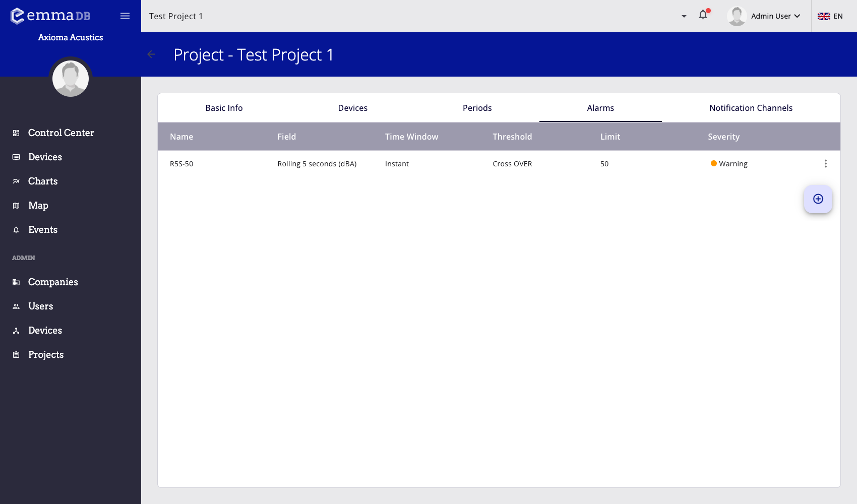Open the EN language selector

pyautogui.click(x=830, y=16)
